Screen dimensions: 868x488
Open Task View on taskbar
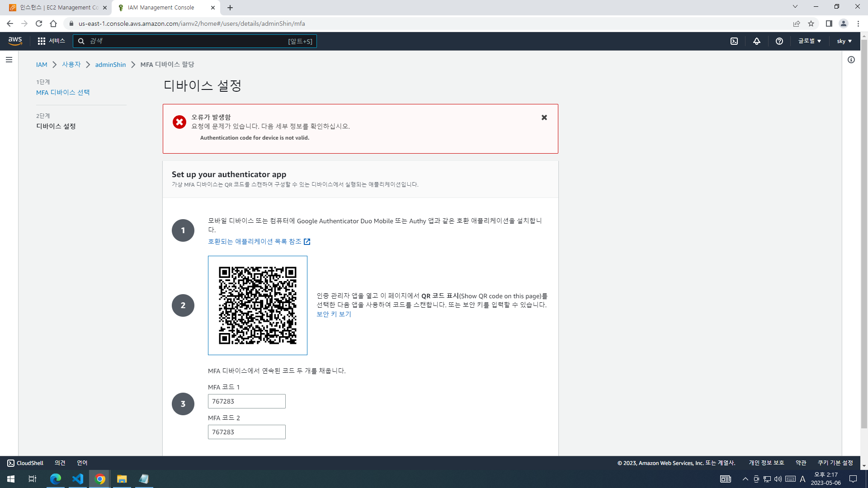[33, 479]
